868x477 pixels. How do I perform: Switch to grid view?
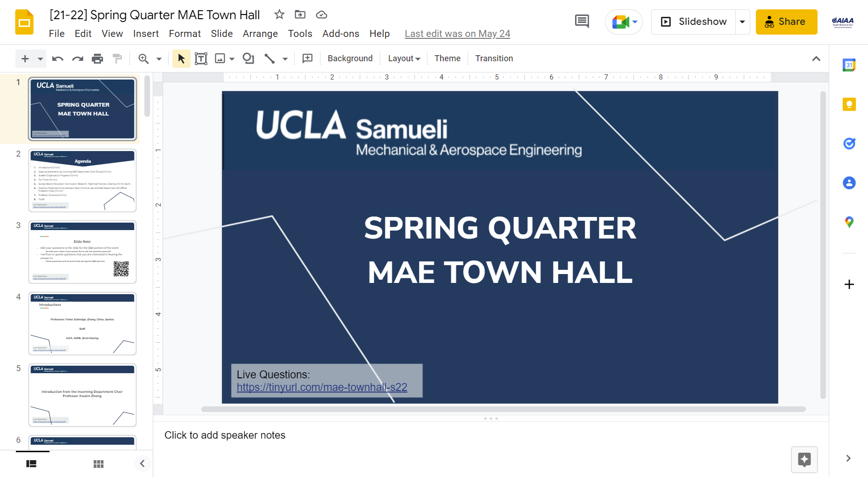(98, 464)
